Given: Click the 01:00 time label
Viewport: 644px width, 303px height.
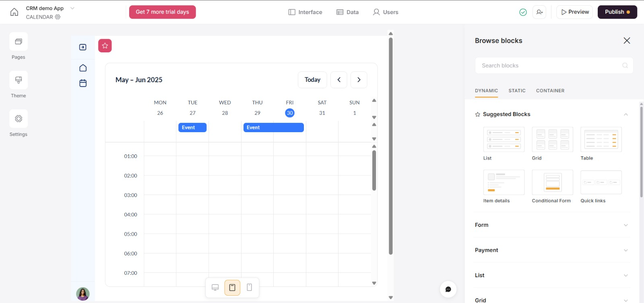Looking at the screenshot, I should tap(130, 156).
